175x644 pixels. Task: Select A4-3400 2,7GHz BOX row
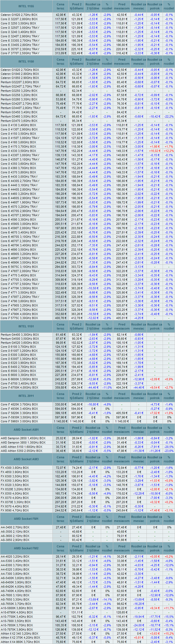[x=87, y=527]
